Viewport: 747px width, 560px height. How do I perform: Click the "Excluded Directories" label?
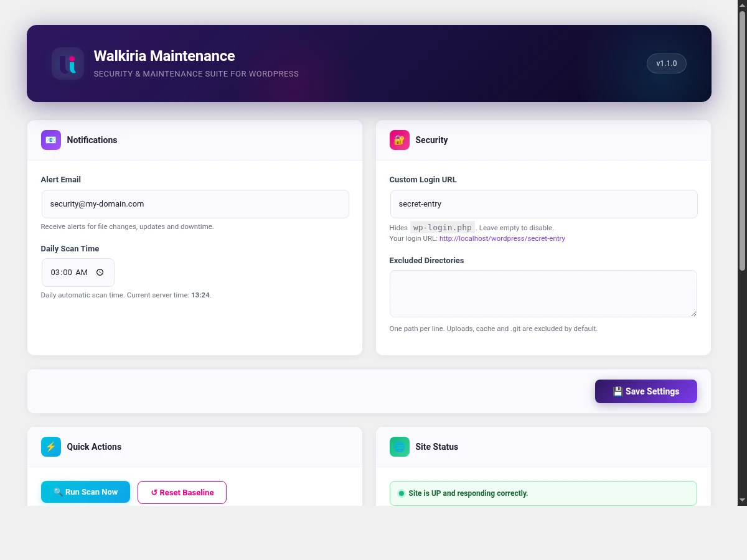coord(427,261)
